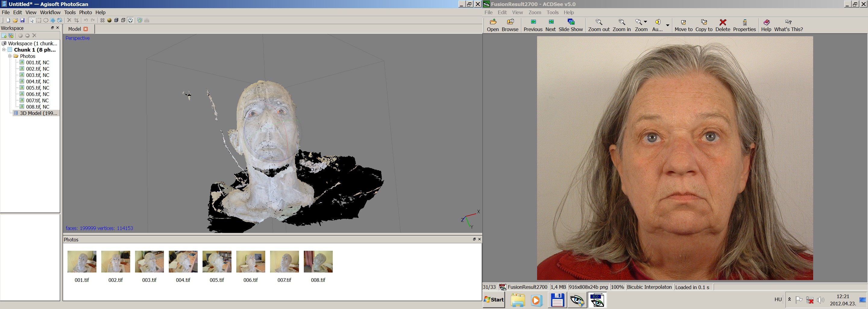Choose the circle selection tool

click(x=46, y=20)
